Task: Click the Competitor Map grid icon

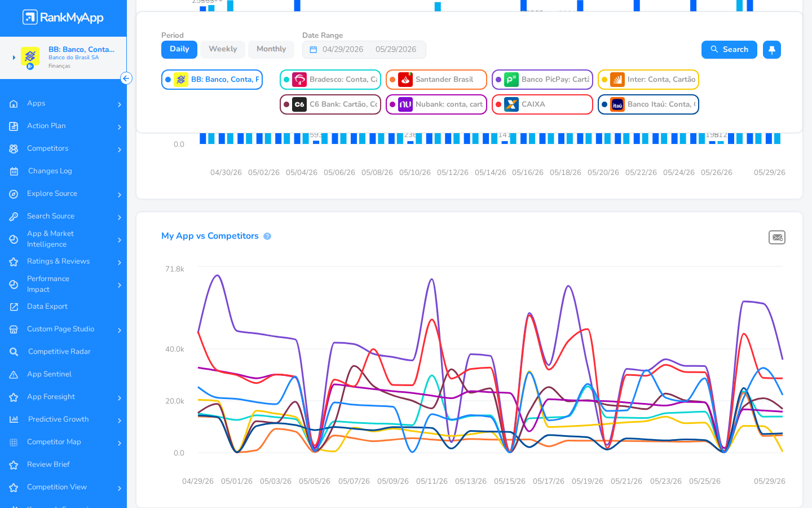Action: point(14,443)
